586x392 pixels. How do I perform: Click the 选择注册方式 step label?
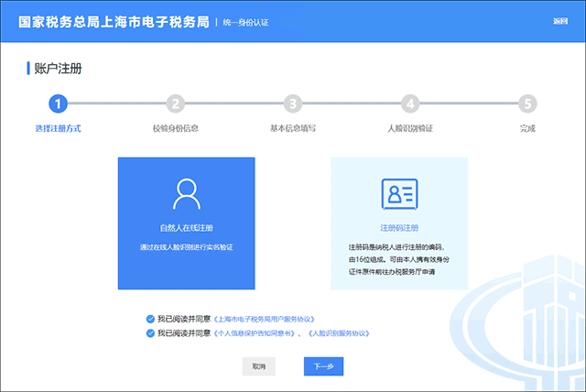point(58,128)
